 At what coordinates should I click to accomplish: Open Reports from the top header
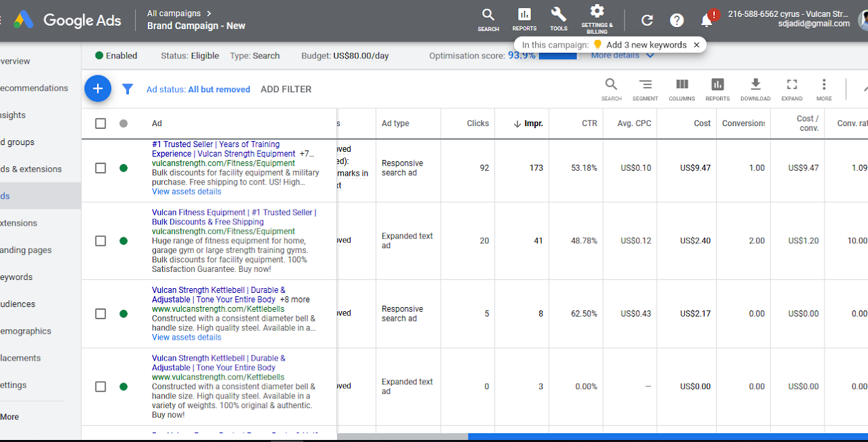click(524, 20)
